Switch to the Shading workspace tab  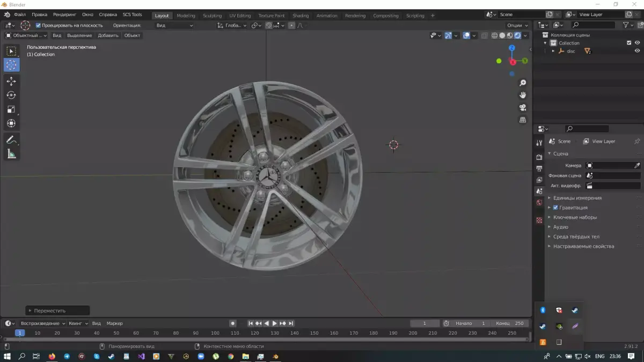(301, 16)
